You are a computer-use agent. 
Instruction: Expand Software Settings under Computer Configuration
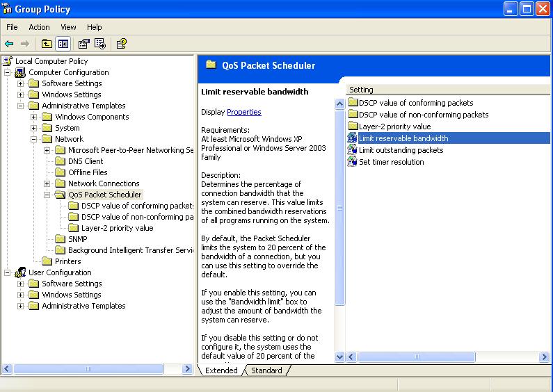[x=20, y=84]
